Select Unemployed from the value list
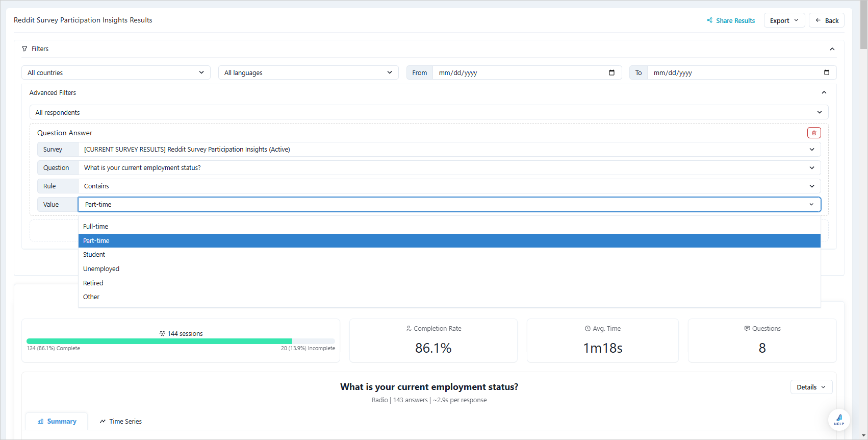868x440 pixels. tap(449, 269)
